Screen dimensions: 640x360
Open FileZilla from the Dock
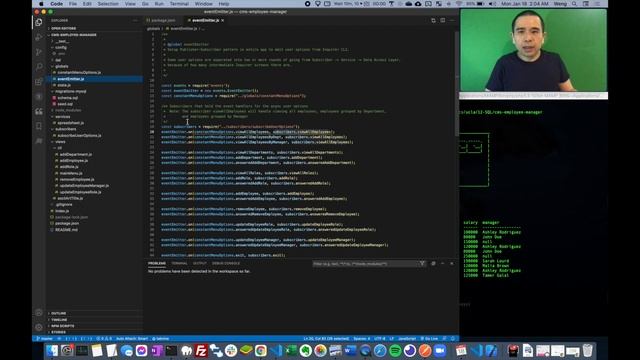point(201,351)
